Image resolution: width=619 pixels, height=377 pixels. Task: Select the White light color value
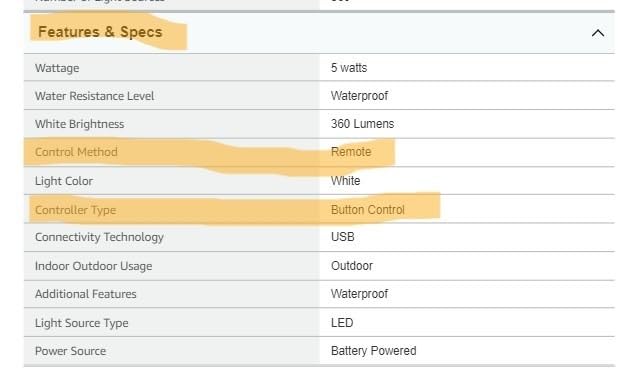coord(345,181)
